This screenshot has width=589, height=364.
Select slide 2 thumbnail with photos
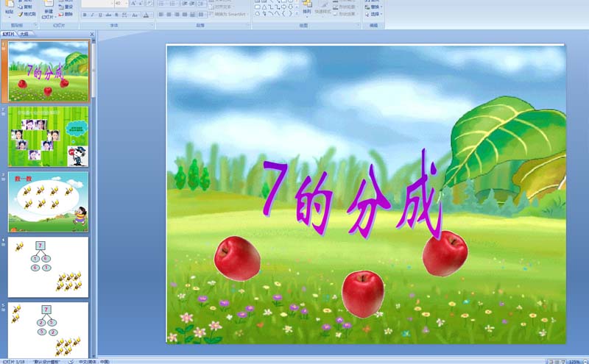pyautogui.click(x=48, y=137)
